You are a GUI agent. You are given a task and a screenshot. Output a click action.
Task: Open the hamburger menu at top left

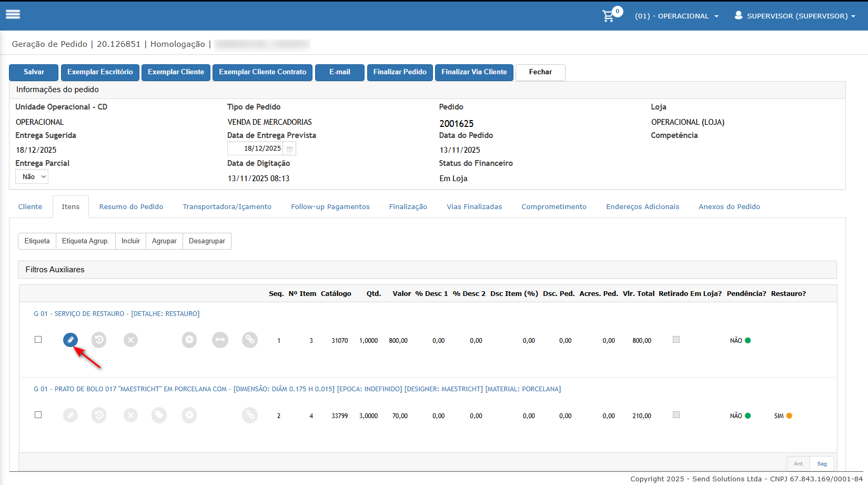coord(13,14)
